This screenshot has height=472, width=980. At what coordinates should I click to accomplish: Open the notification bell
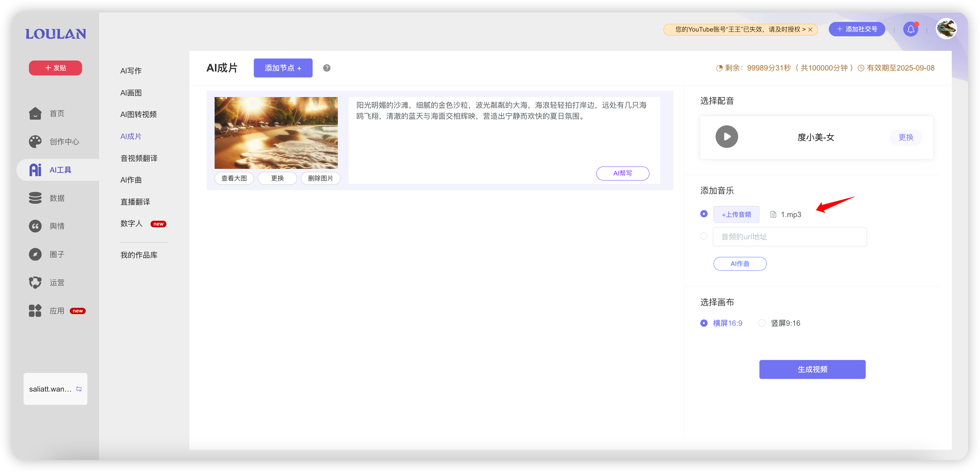(911, 29)
